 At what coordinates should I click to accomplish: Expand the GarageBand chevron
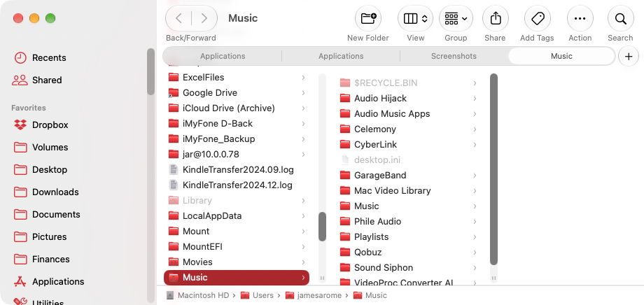475,176
